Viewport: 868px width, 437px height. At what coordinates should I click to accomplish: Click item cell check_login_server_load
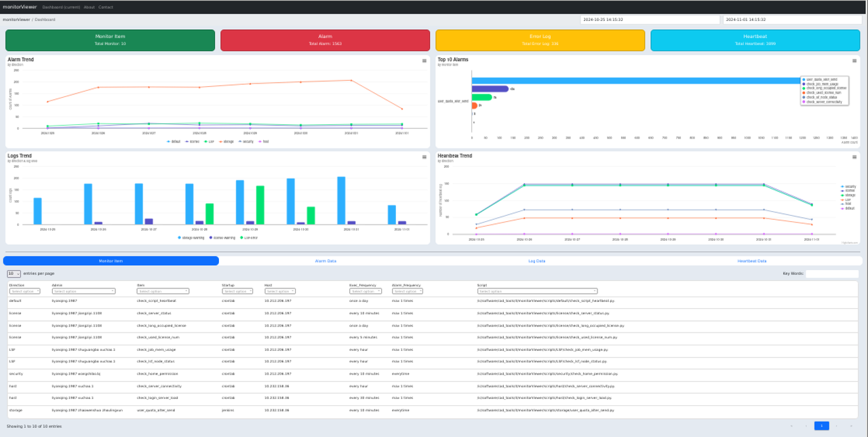click(157, 398)
